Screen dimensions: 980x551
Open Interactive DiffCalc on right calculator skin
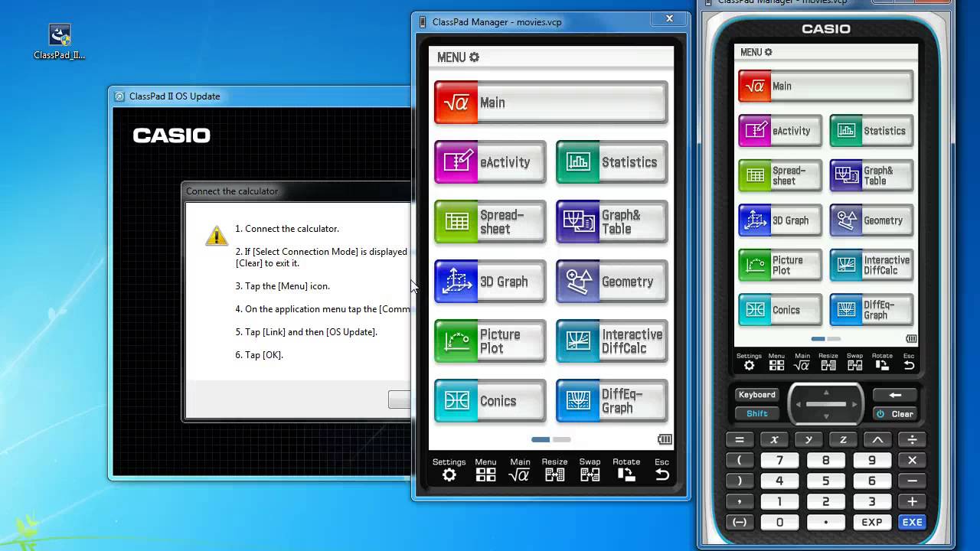coord(871,266)
